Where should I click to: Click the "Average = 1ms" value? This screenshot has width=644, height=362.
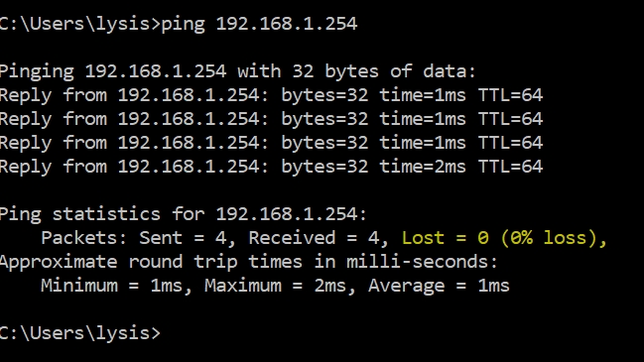pyautogui.click(x=439, y=286)
